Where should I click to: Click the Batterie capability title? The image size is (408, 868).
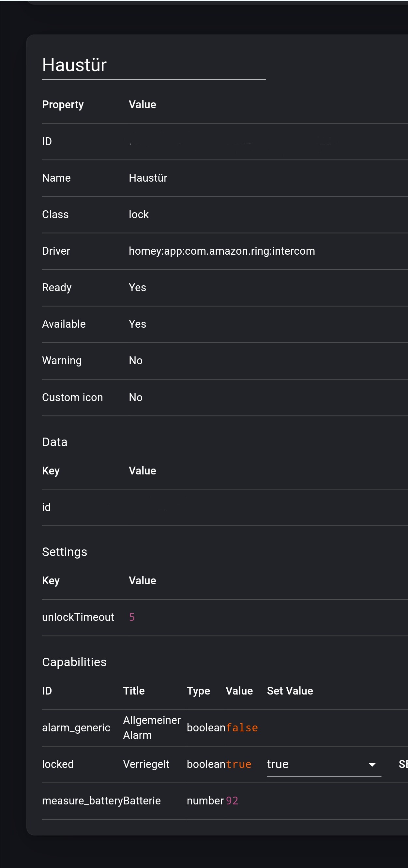pyautogui.click(x=142, y=801)
